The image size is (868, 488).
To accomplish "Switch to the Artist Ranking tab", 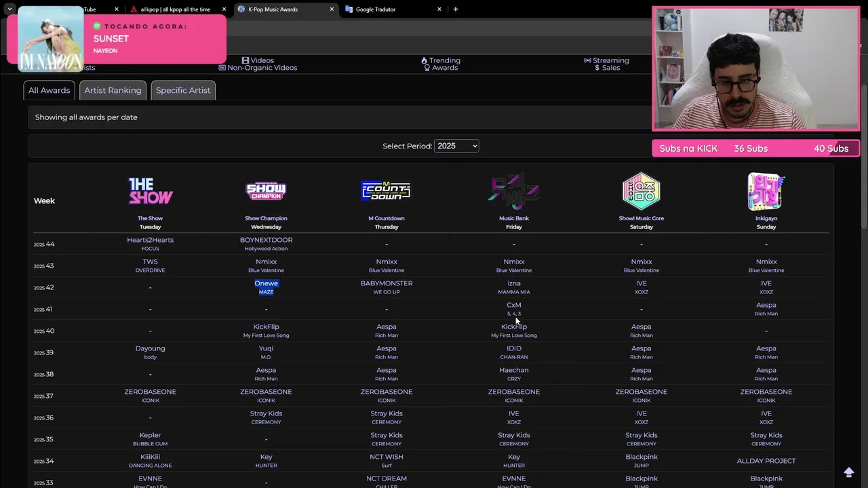I will (113, 90).
